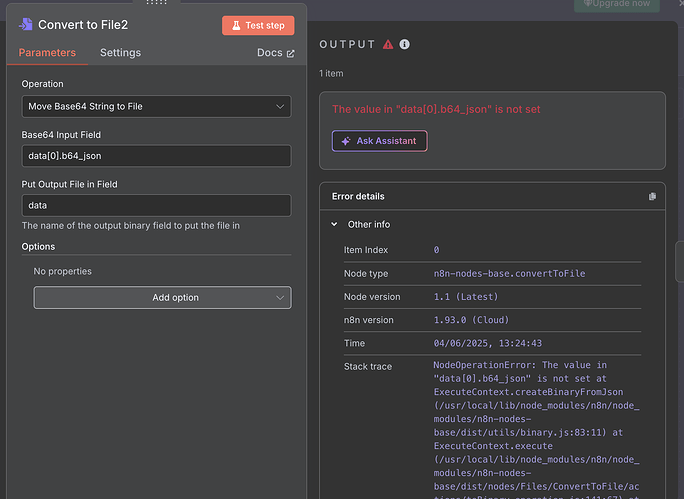Click the Convert to File node icon
Screen dimensions: 684x499
pyautogui.click(x=26, y=24)
